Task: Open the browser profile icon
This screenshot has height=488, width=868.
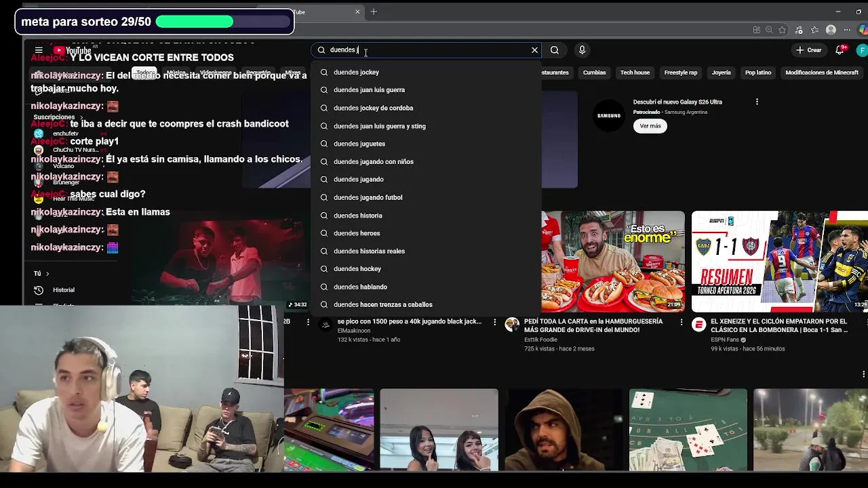Action: [831, 30]
